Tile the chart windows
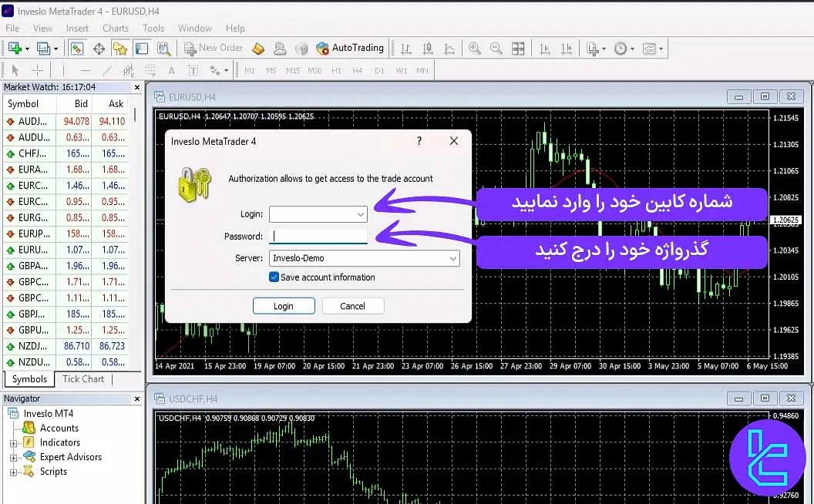814x504 pixels. (x=518, y=48)
